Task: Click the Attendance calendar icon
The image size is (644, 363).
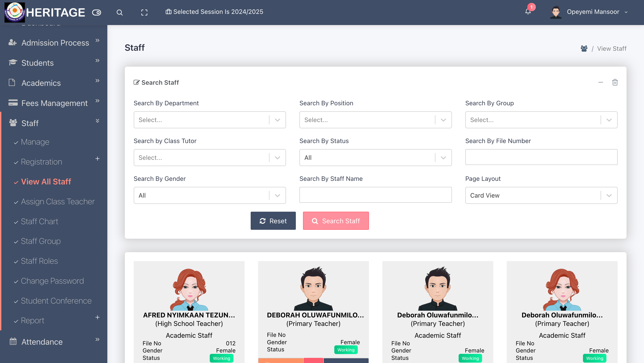Action: 13,341
